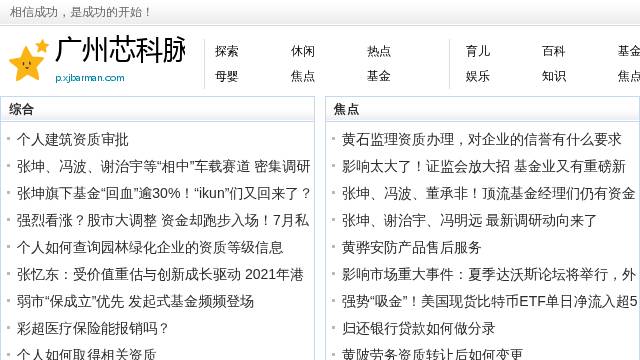
Task: Open article 个人建筑资质审批
Action: (x=73, y=140)
